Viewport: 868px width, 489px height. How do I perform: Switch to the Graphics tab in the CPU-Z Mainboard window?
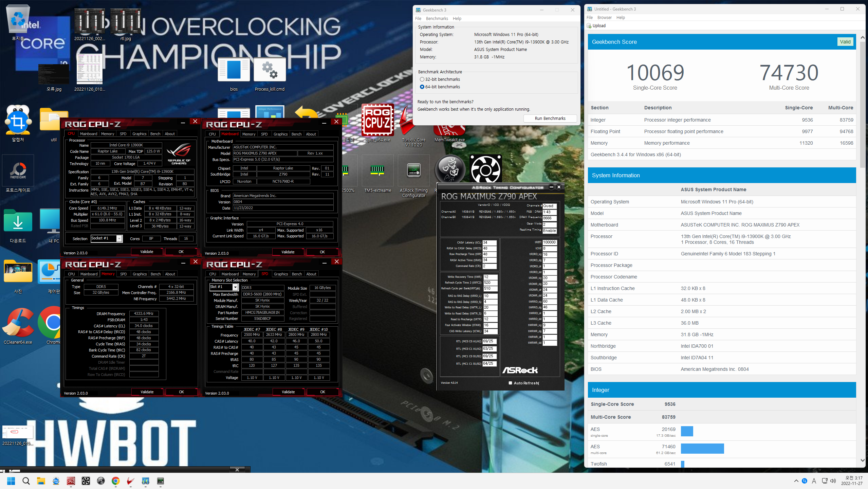[x=280, y=134]
